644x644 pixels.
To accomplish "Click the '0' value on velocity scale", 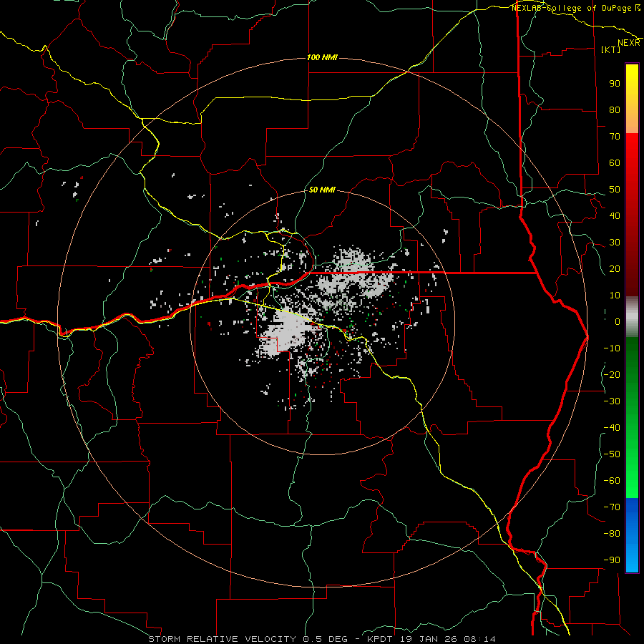I will tap(618, 322).
